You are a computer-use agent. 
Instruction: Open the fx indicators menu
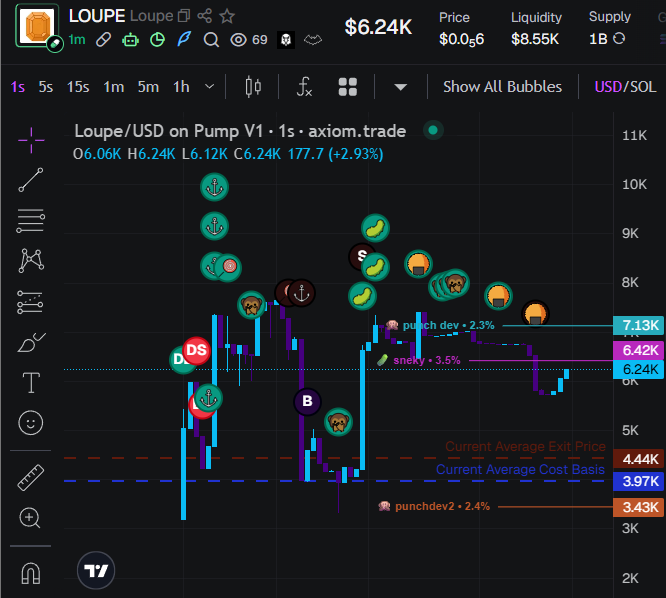304,87
